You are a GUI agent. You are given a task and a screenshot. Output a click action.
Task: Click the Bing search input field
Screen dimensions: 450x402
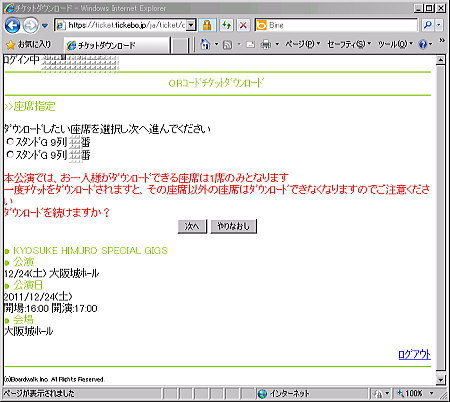pyautogui.click(x=342, y=25)
